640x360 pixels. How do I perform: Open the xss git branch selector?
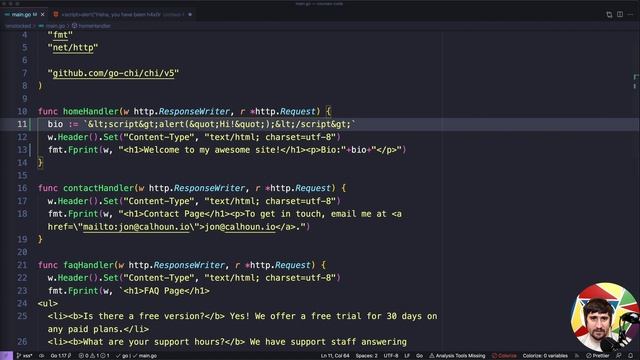click(24, 356)
